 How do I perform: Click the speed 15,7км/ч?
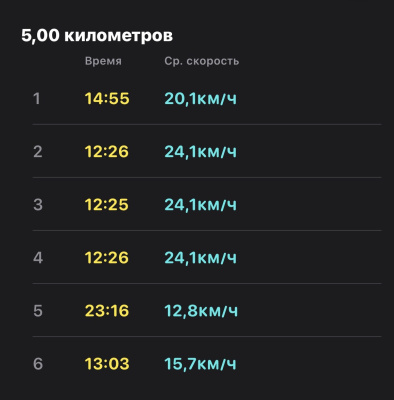200,364
